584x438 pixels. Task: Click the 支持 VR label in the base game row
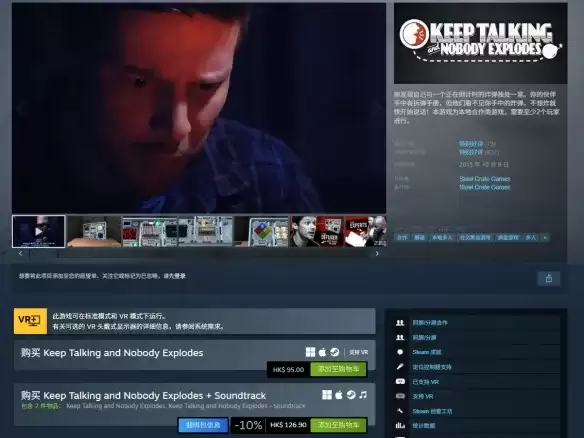point(358,352)
